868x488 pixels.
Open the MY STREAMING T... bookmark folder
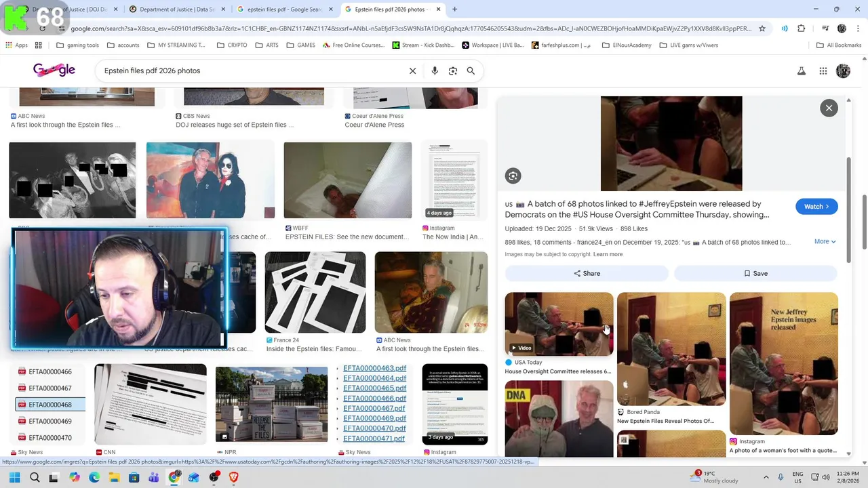176,45
